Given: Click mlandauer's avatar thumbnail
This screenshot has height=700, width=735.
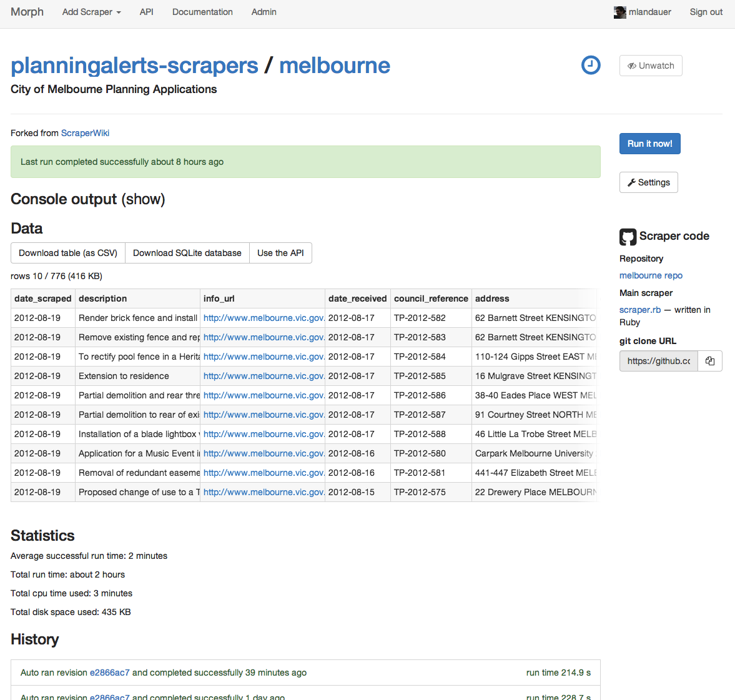Looking at the screenshot, I should pyautogui.click(x=619, y=12).
